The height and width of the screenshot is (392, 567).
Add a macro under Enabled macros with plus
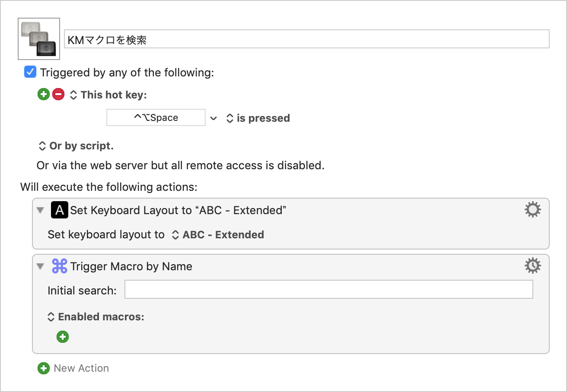[x=63, y=337]
